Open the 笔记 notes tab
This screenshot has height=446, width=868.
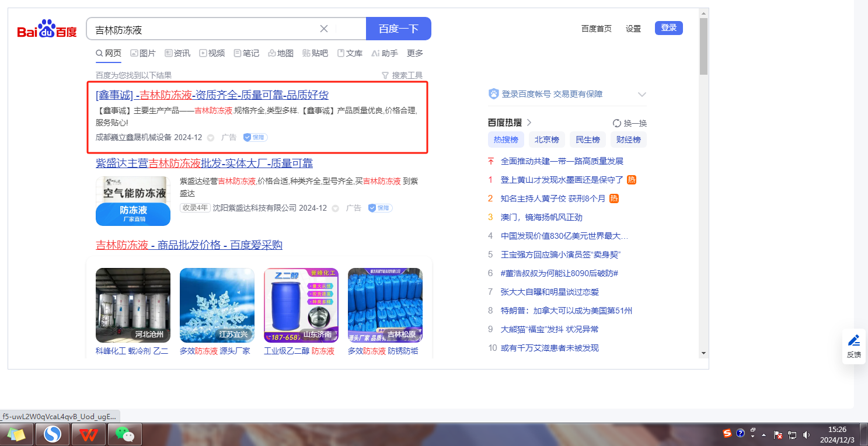(246, 53)
